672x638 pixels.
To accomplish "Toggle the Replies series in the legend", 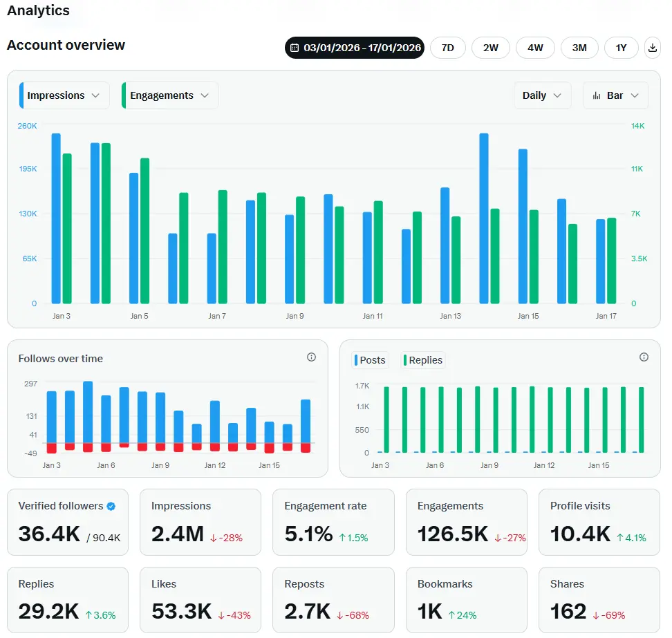I will point(423,360).
